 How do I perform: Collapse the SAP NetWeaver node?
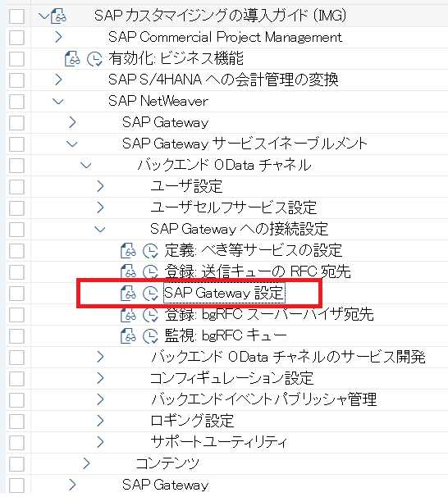point(58,102)
